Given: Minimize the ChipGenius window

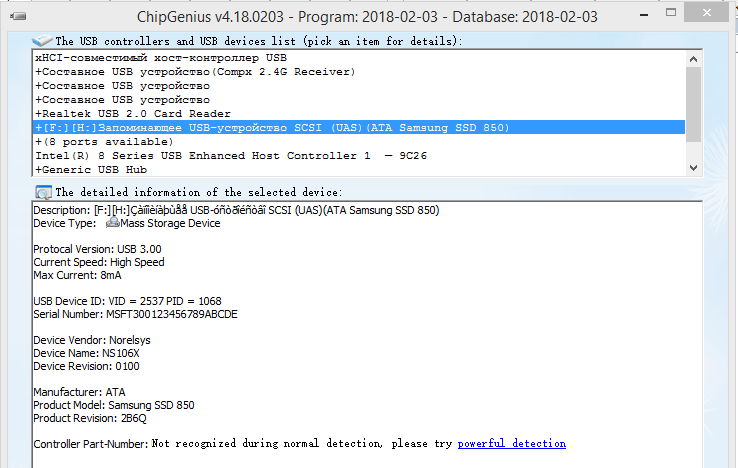Looking at the screenshot, I should 644,15.
